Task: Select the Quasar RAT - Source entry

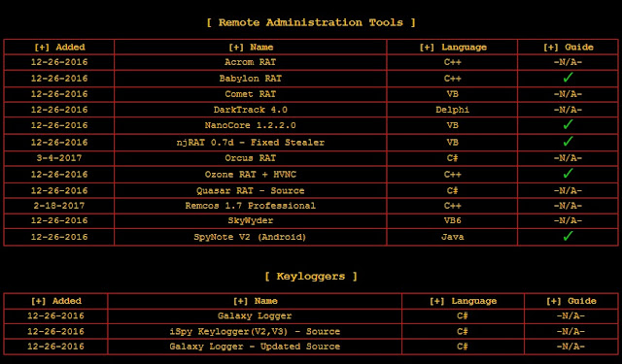Action: point(251,190)
